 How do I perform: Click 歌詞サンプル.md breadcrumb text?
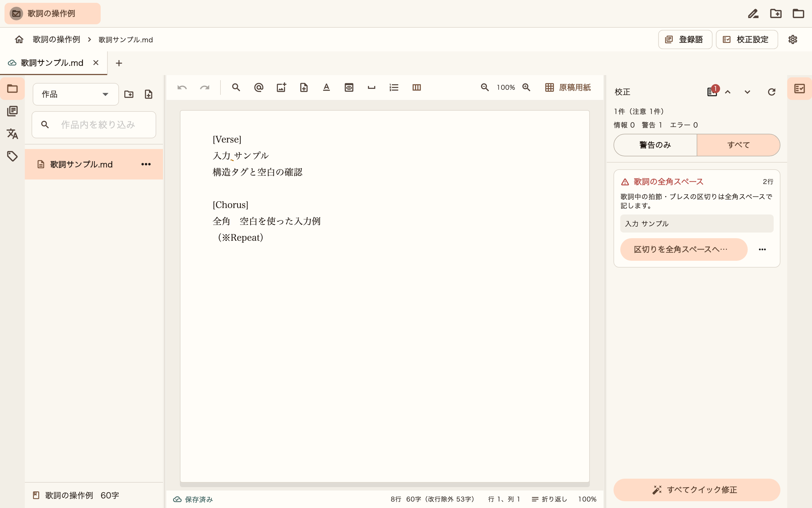(x=126, y=40)
